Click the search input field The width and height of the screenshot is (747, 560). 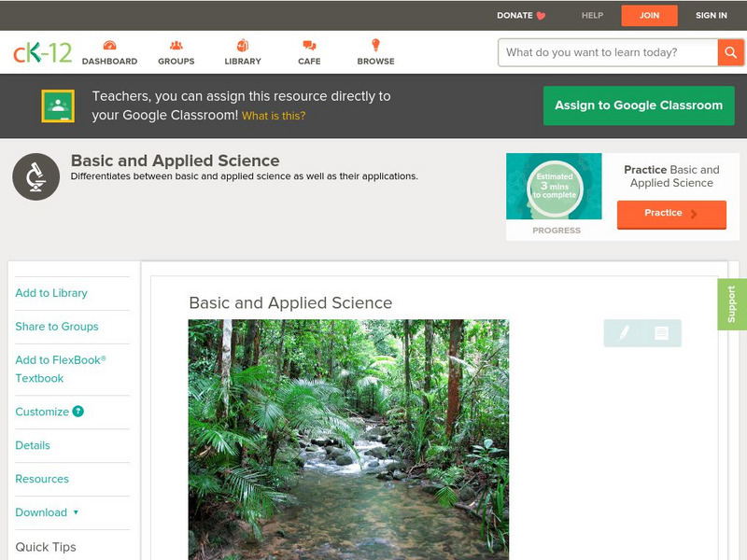[607, 52]
